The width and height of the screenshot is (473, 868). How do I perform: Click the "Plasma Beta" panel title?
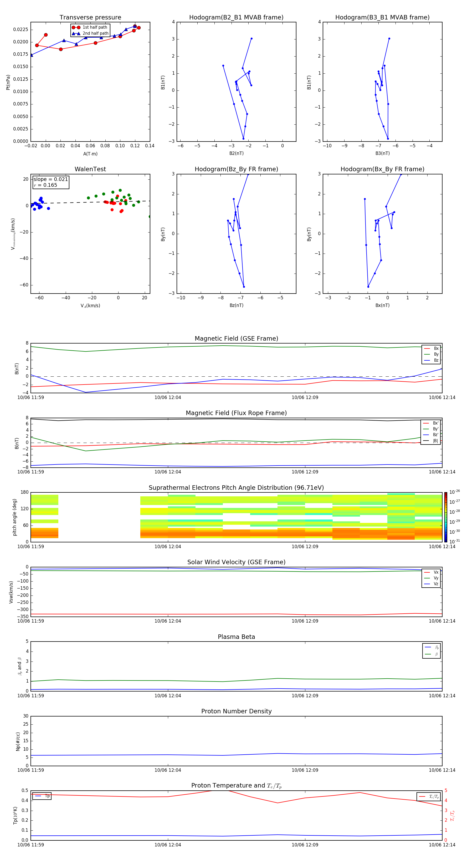pos(236,637)
